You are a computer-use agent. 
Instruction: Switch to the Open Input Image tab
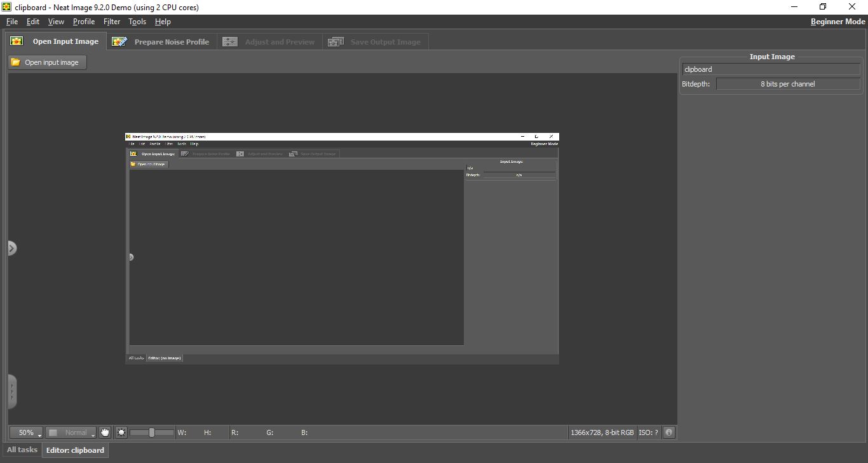coord(55,41)
